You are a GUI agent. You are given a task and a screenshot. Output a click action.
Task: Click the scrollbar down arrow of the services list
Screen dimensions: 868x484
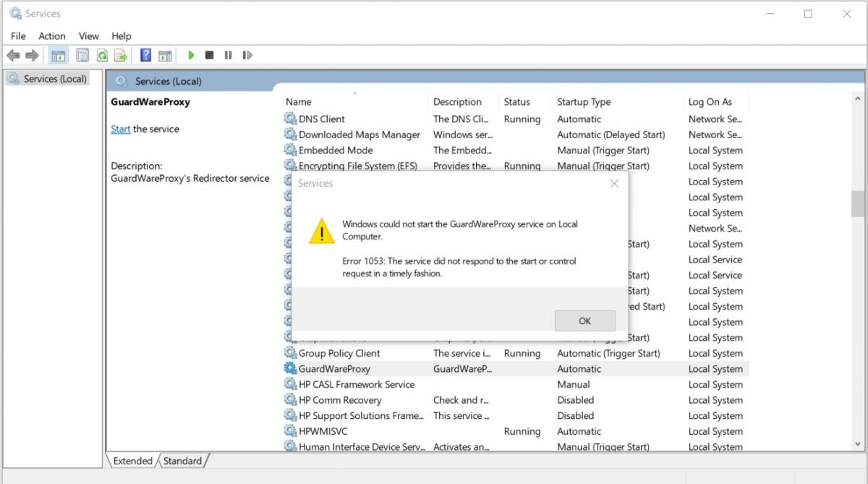(858, 444)
